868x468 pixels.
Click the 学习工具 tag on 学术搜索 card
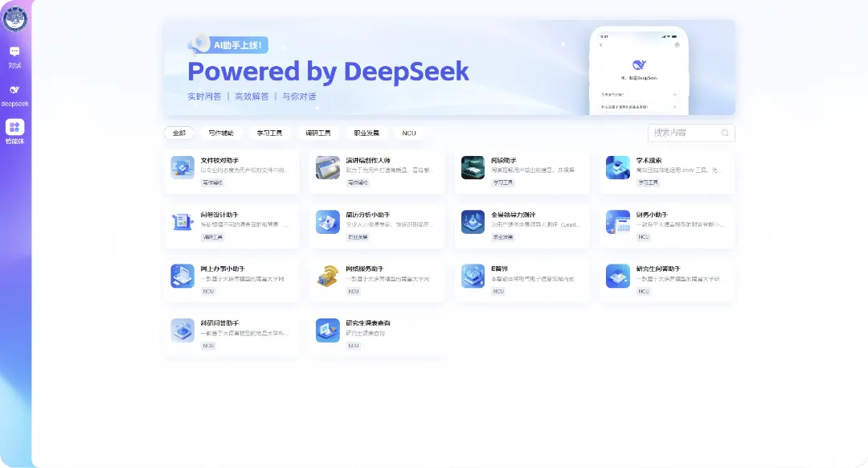tap(648, 183)
